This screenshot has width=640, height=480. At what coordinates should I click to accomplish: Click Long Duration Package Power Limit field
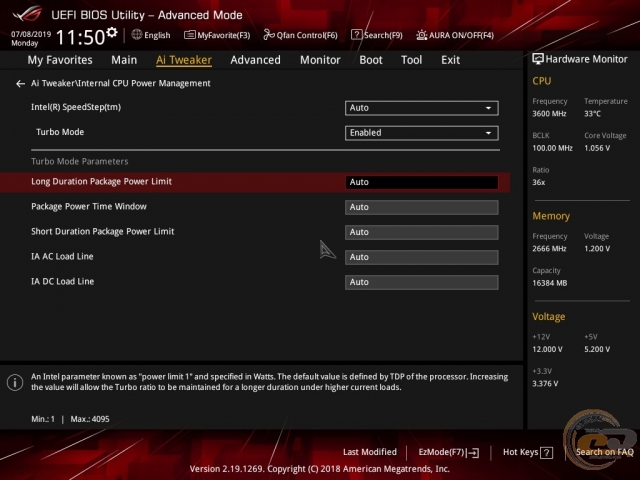click(x=422, y=182)
